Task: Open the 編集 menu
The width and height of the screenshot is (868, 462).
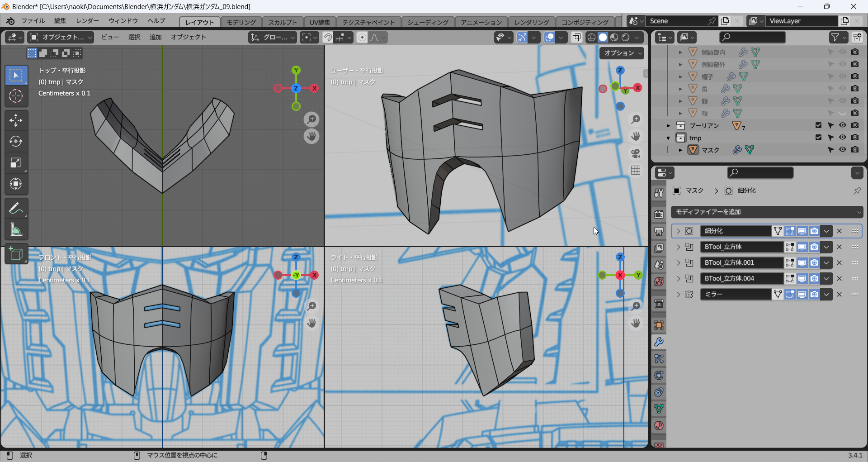Action: point(60,21)
